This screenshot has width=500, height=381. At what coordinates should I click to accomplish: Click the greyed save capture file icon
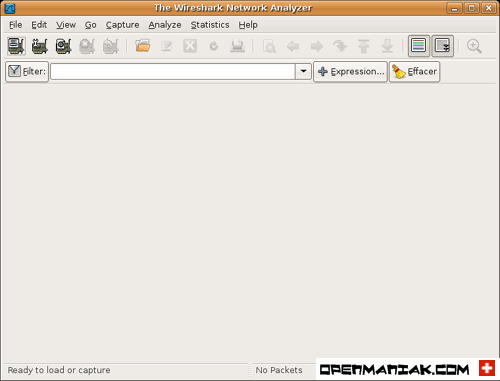(x=166, y=46)
